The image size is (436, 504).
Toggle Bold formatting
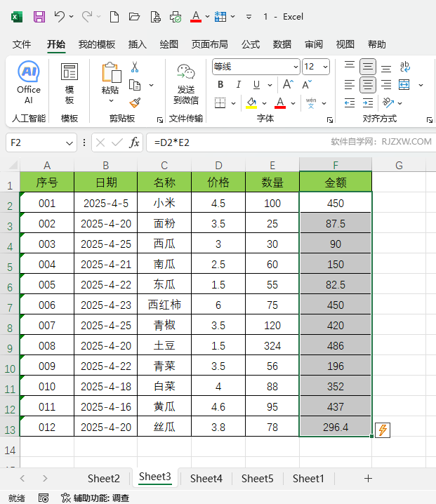click(220, 84)
